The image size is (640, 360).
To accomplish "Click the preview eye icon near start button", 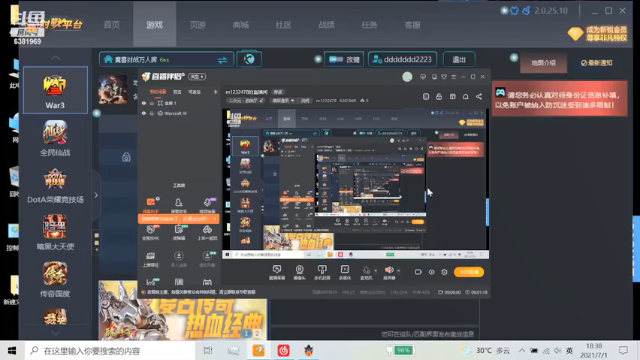I will (431, 272).
